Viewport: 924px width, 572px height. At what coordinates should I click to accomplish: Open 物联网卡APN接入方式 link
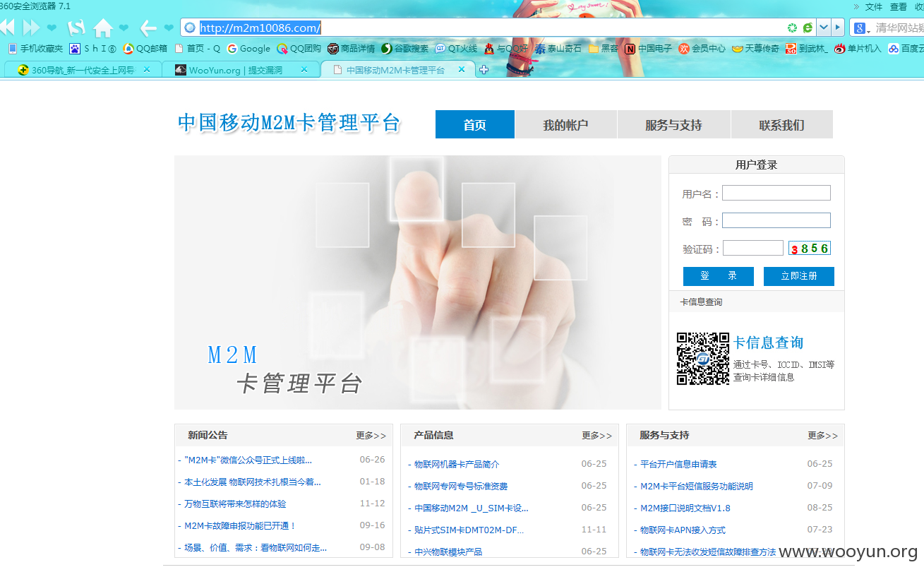point(683,530)
